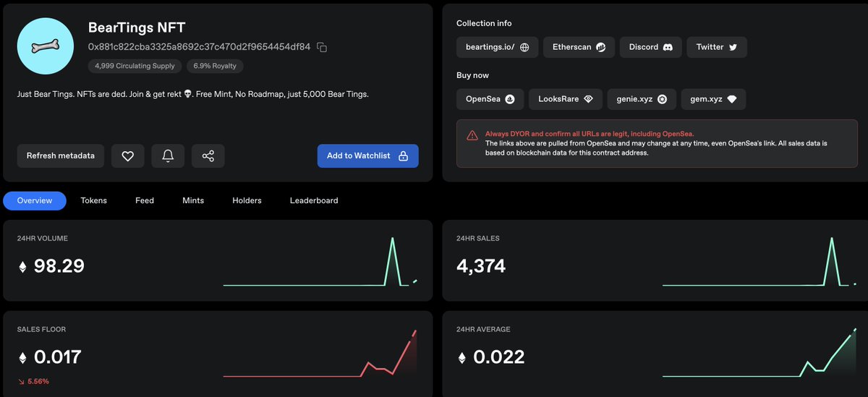
Task: Open the Discord link
Action: [650, 47]
